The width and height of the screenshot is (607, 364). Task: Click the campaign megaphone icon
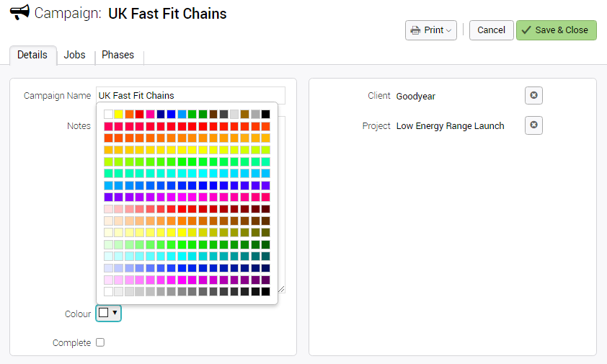click(19, 12)
